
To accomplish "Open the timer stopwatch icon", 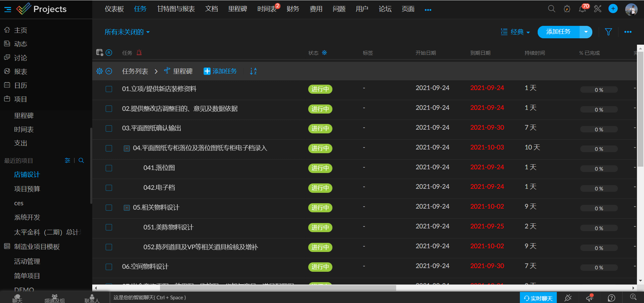I will (567, 9).
